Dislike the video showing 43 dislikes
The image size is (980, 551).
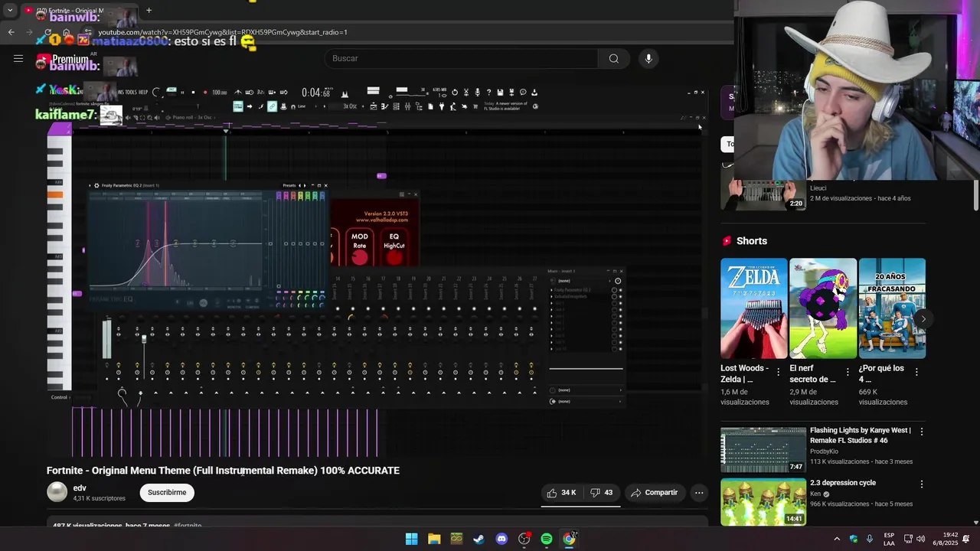(602, 493)
